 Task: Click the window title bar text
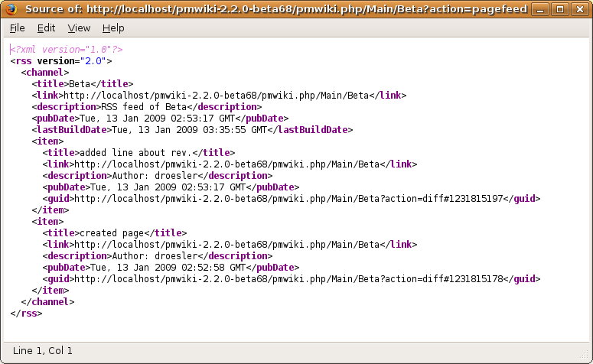coord(276,9)
